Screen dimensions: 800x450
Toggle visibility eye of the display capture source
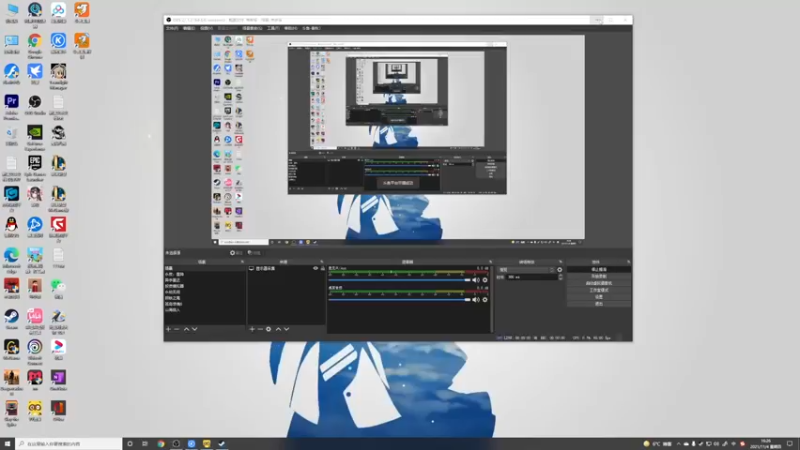315,268
